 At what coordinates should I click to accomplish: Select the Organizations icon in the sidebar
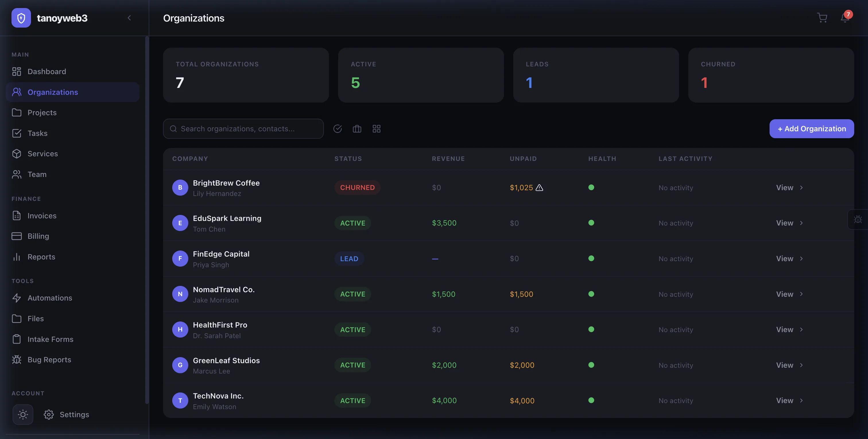point(17,92)
